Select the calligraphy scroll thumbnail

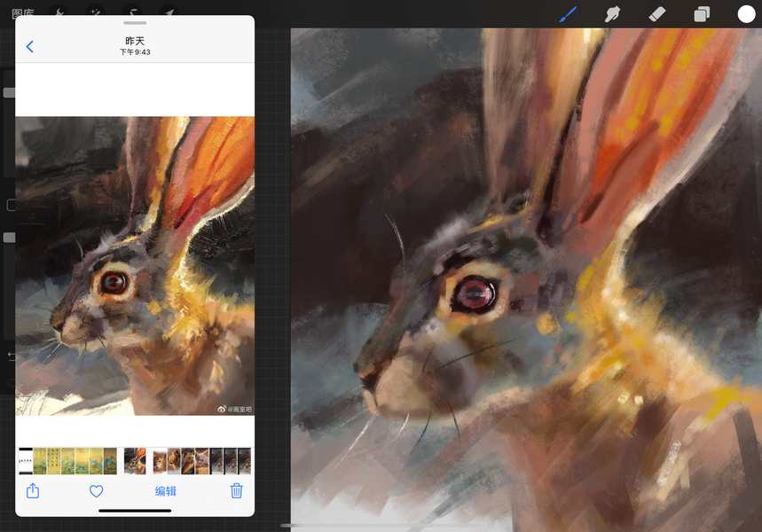click(x=53, y=461)
